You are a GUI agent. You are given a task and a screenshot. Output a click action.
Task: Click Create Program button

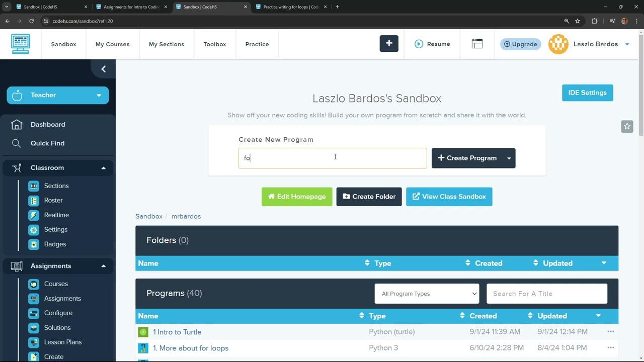point(467,158)
